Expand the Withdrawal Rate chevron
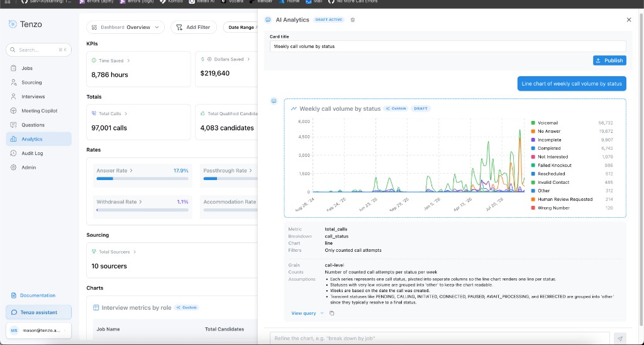This screenshot has height=345, width=644. pos(140,202)
